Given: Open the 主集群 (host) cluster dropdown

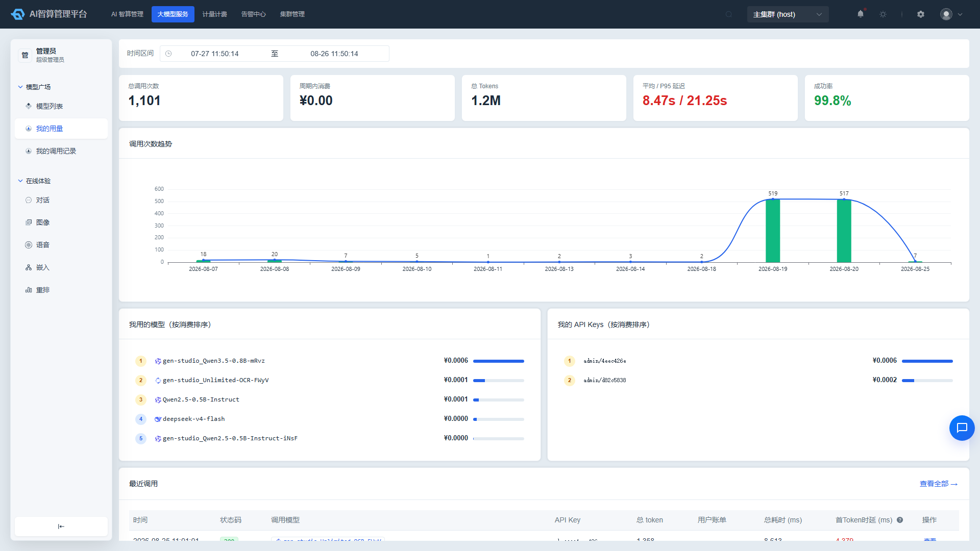Looking at the screenshot, I should click(788, 14).
